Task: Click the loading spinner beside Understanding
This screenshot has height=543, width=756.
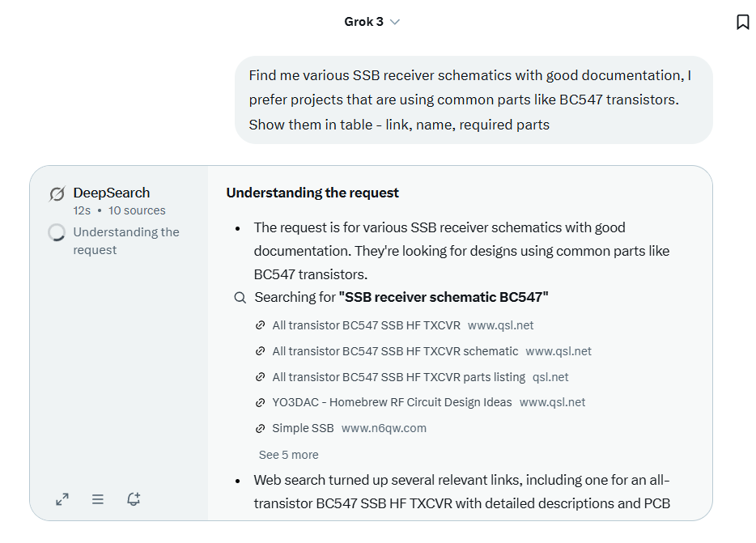Action: coord(57,232)
